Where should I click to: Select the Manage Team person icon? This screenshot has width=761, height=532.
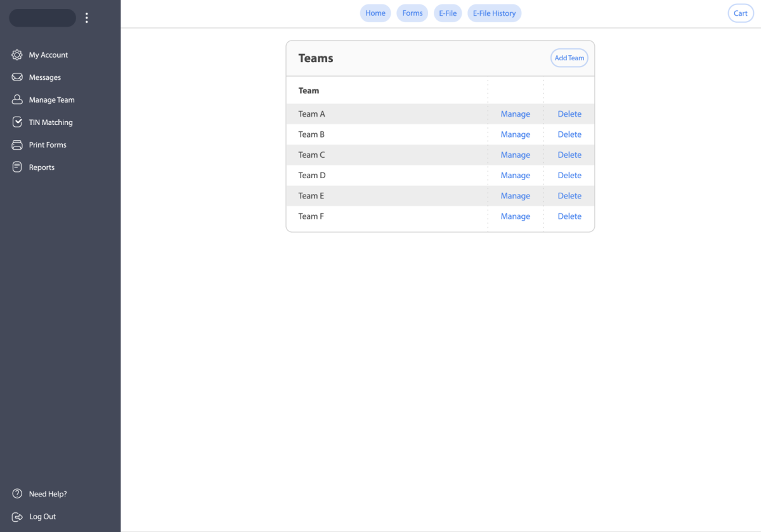17,100
